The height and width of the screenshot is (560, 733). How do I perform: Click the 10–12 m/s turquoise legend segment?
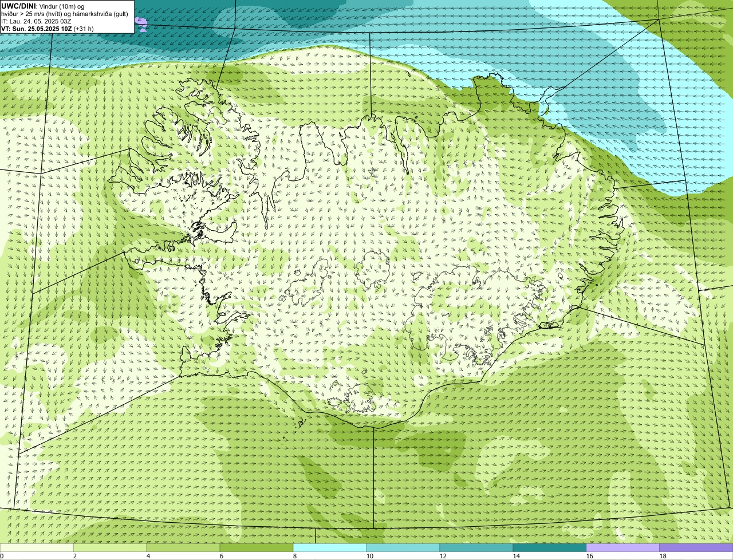pyautogui.click(x=403, y=547)
